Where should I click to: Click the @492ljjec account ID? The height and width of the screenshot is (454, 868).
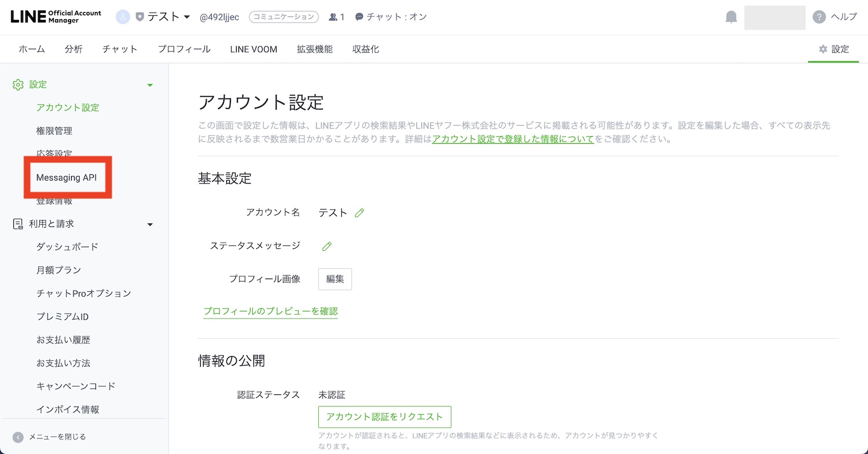(219, 17)
